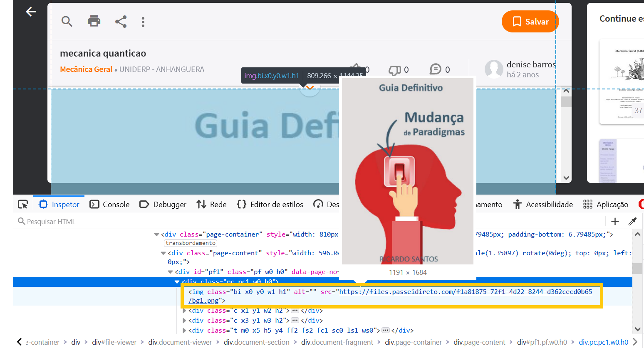This screenshot has width=644, height=348.
Task: Select div.page-container breadcrumb
Action: pos(413,342)
